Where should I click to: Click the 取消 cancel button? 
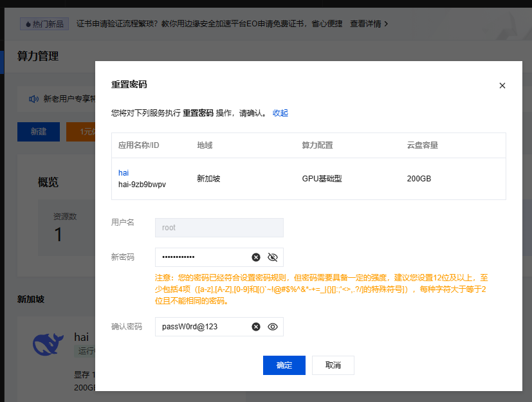click(x=333, y=365)
